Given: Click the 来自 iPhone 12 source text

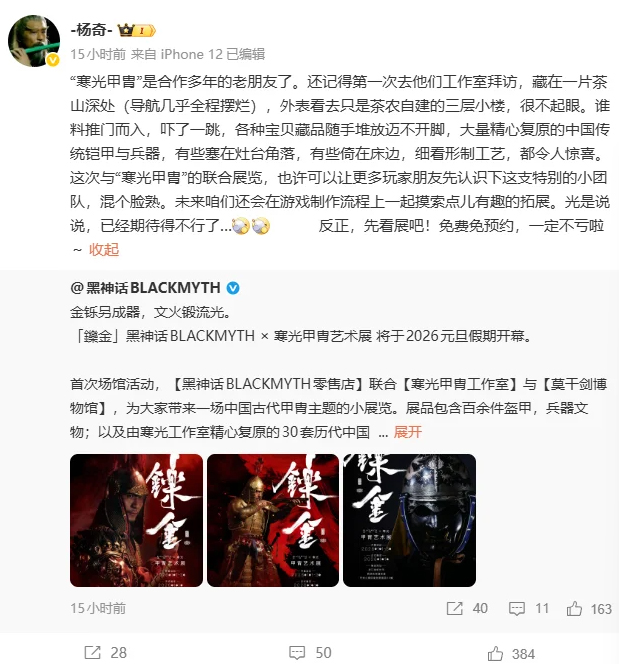Looking at the screenshot, I should 177,54.
